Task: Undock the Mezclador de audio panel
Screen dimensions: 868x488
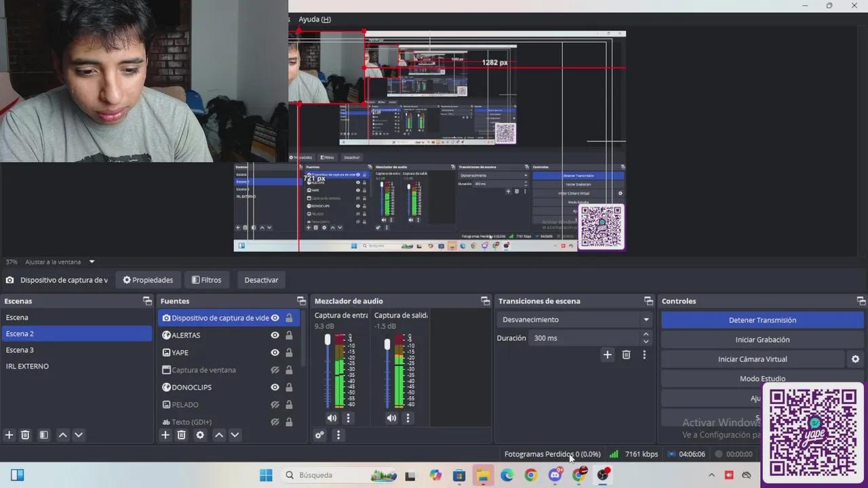Action: (x=486, y=301)
